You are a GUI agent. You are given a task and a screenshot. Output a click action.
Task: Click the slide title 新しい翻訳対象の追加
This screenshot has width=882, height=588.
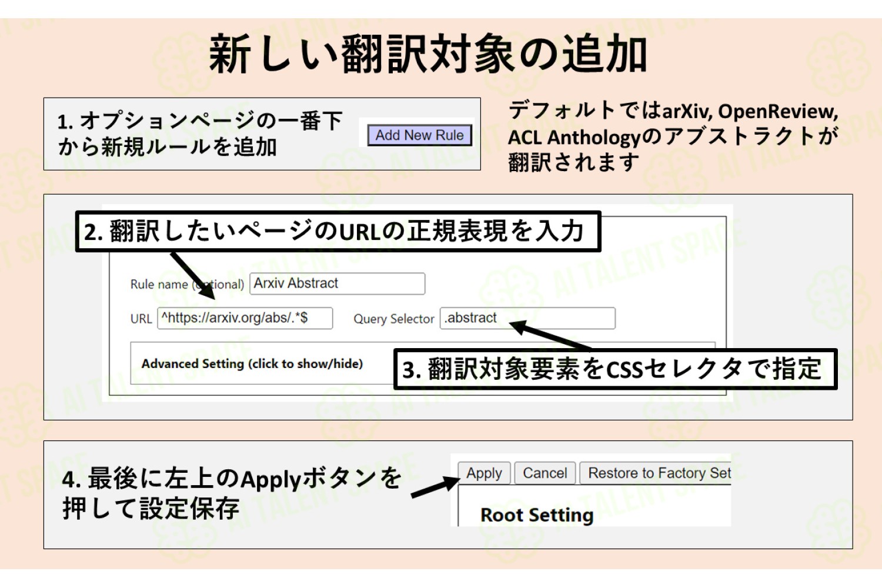428,54
